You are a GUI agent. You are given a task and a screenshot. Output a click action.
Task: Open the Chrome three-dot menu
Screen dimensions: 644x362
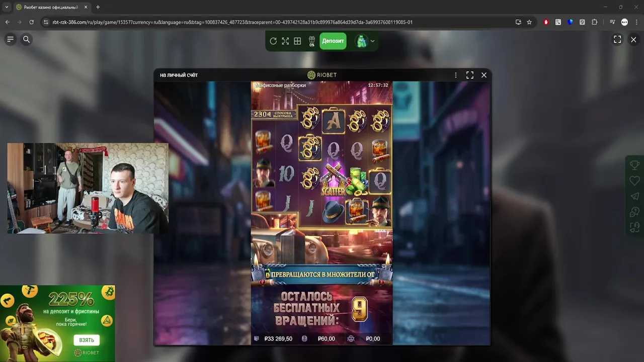[x=636, y=22]
